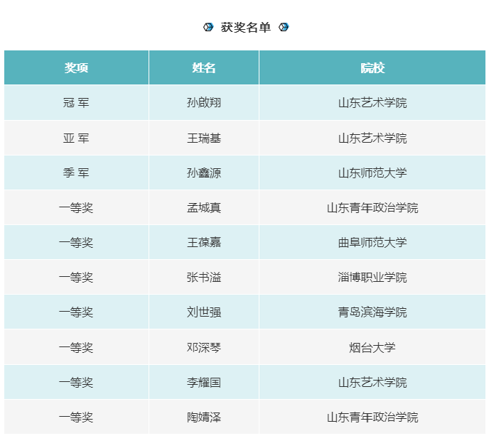
Task: Click the hexagon icon left of 获奖名单
Action: 208,27
